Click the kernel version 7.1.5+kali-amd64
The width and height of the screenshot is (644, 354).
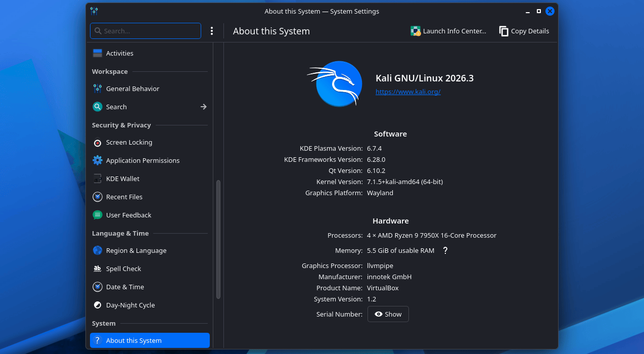(x=405, y=182)
